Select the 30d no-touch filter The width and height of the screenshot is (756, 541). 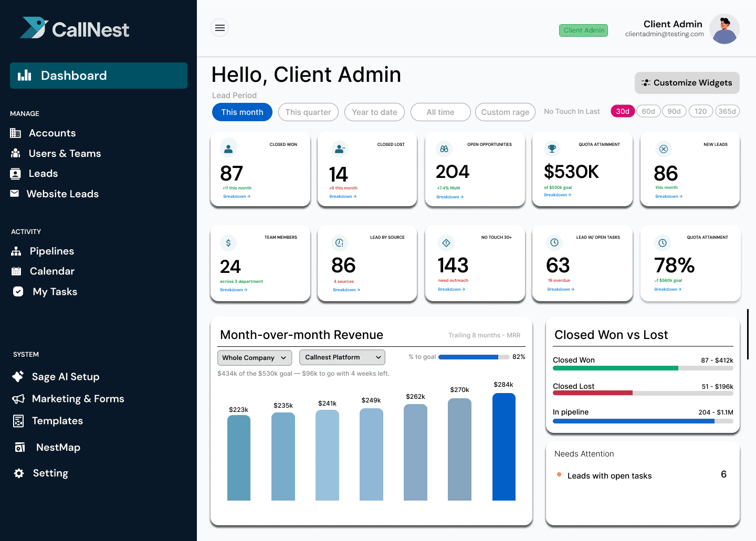tap(623, 111)
